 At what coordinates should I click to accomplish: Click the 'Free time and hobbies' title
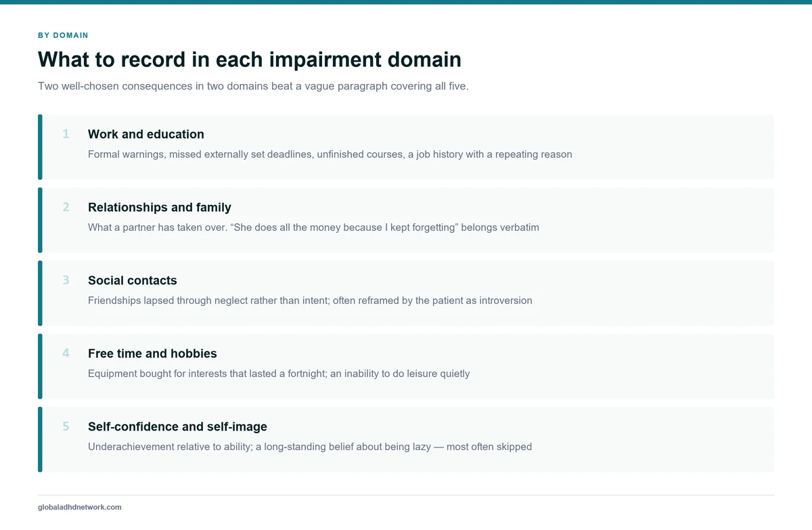point(152,353)
